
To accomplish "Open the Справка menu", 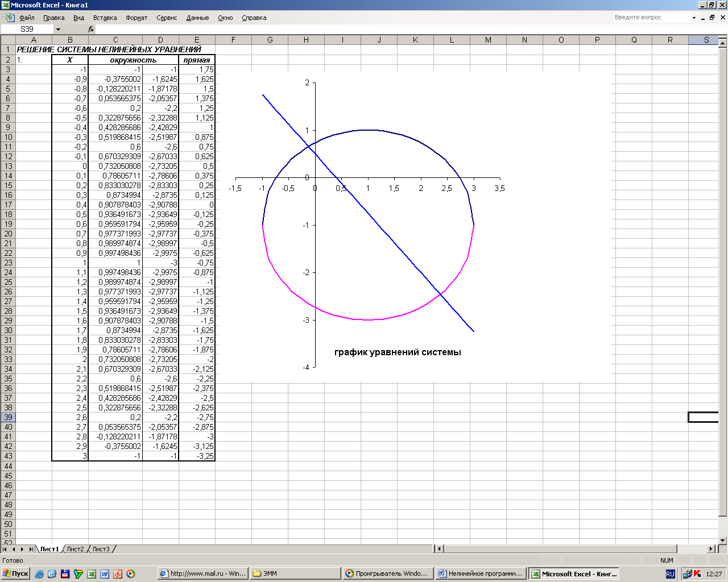I will (254, 18).
